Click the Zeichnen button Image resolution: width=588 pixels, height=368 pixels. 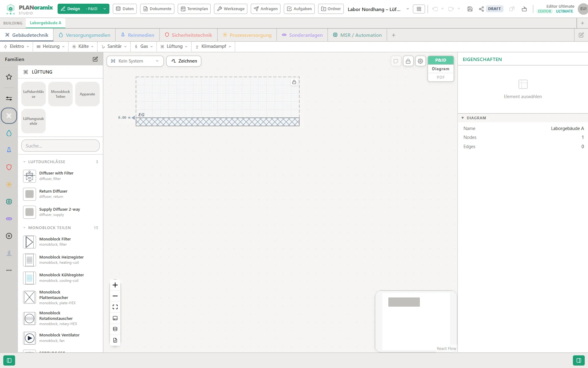(184, 61)
